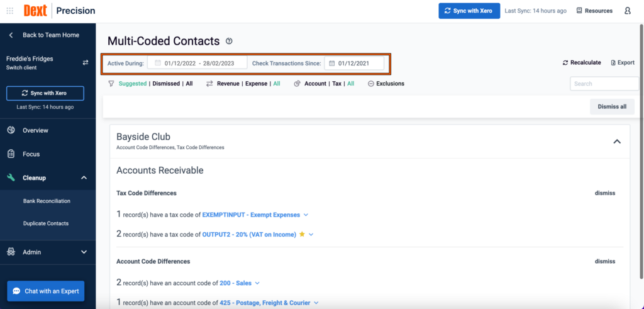Open the Focus clipboard icon in sidebar
The image size is (644, 309).
[11, 154]
